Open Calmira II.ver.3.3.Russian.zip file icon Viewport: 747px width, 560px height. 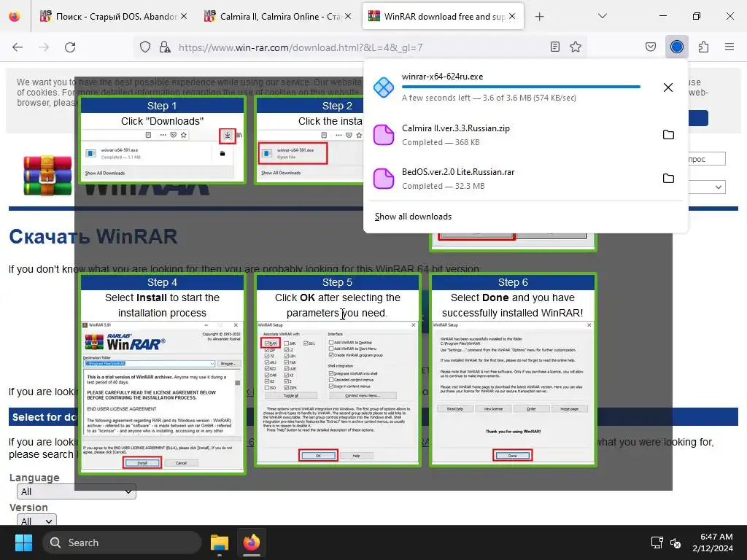click(384, 135)
